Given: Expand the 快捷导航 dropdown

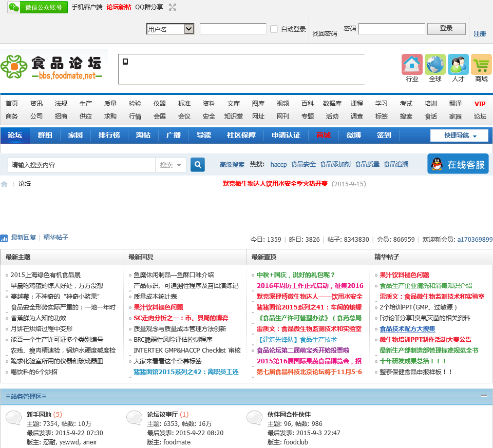Looking at the screenshot, I should [459, 135].
